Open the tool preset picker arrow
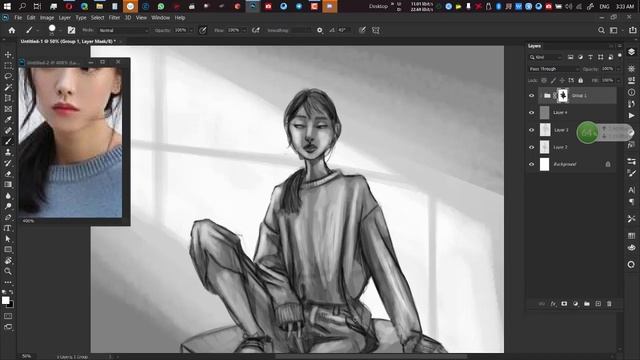 point(38,30)
